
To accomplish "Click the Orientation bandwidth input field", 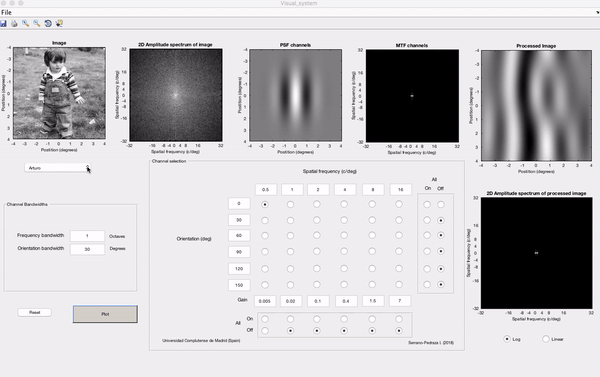I will (x=87, y=249).
